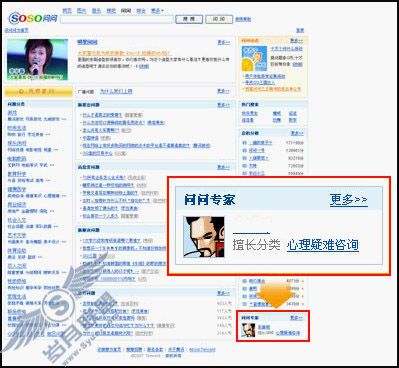This screenshot has width=399, height=368.
Task: Expand the 更多 dropdown in top navigation
Action: tap(157, 11)
